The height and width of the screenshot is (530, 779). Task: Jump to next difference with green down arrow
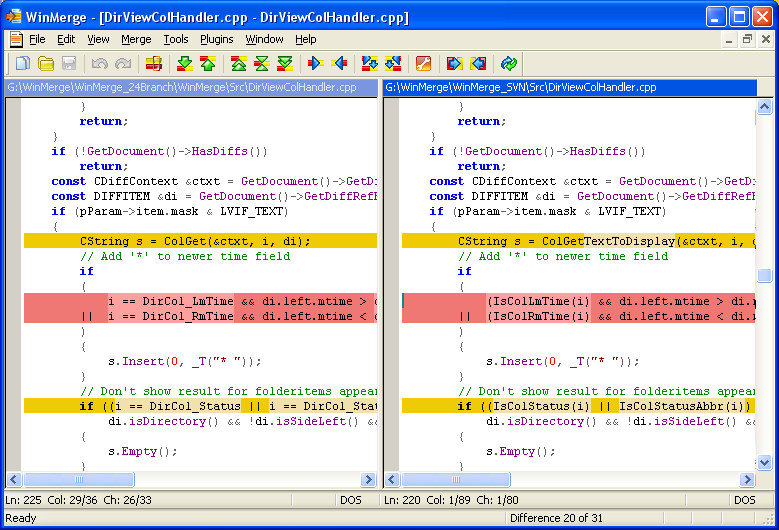pyautogui.click(x=185, y=64)
